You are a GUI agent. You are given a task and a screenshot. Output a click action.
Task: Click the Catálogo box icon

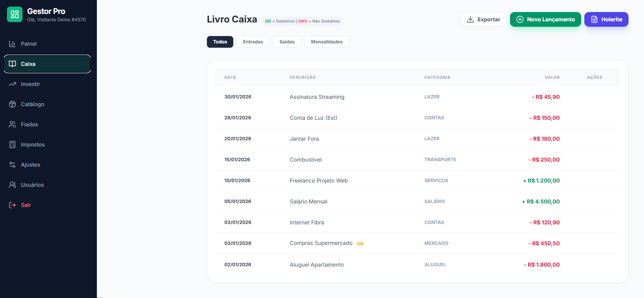pyautogui.click(x=12, y=104)
